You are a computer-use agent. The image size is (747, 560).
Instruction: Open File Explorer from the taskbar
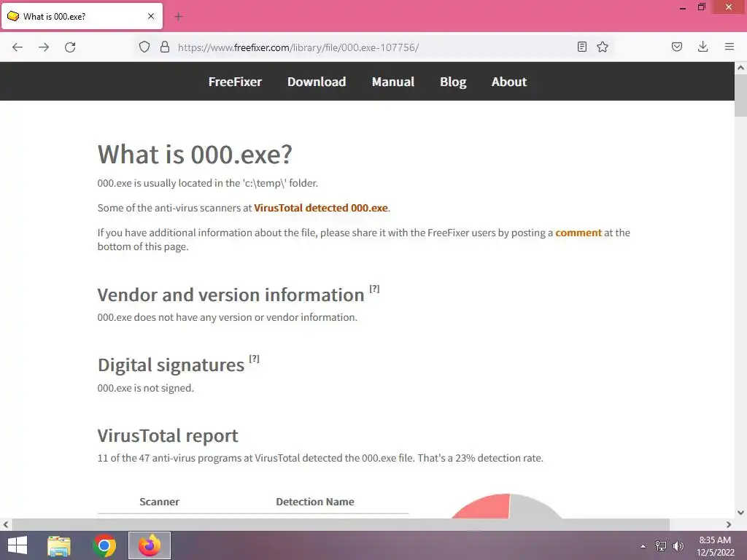pos(59,545)
